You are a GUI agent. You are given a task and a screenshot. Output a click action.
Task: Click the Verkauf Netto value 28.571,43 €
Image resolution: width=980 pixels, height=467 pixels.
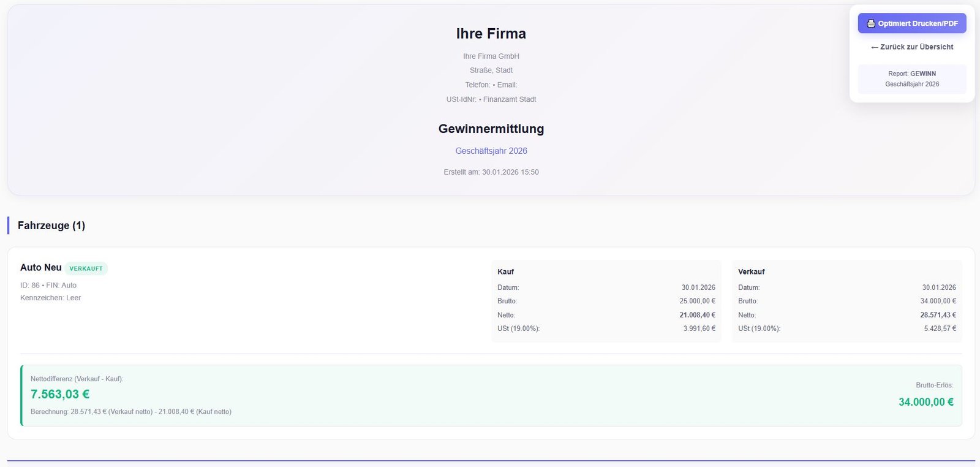point(938,315)
